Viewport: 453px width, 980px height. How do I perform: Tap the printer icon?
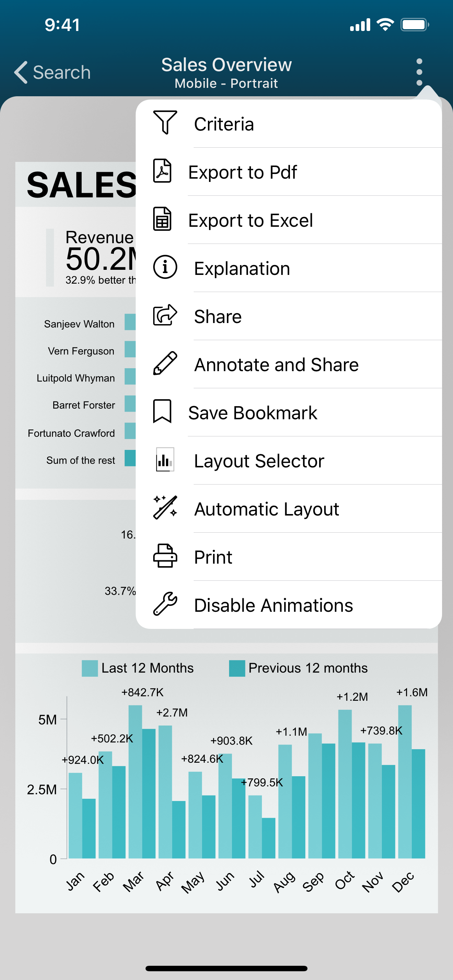(x=165, y=556)
